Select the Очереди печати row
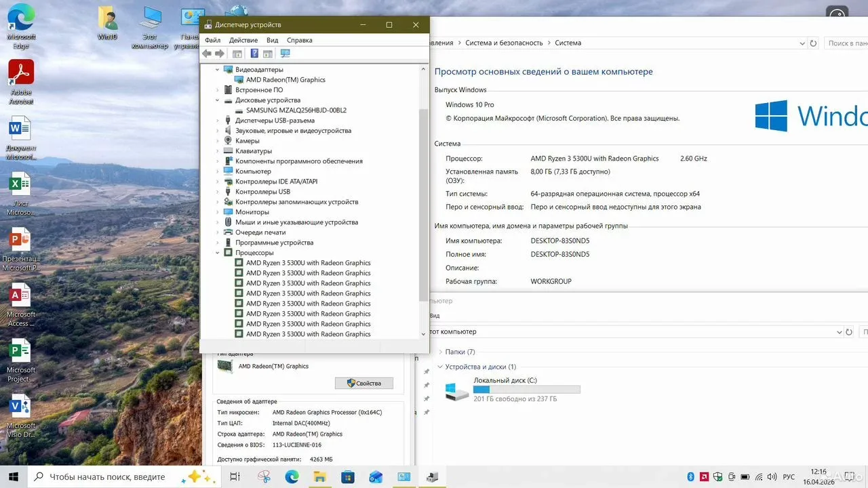The height and width of the screenshot is (488, 868). pyautogui.click(x=260, y=232)
